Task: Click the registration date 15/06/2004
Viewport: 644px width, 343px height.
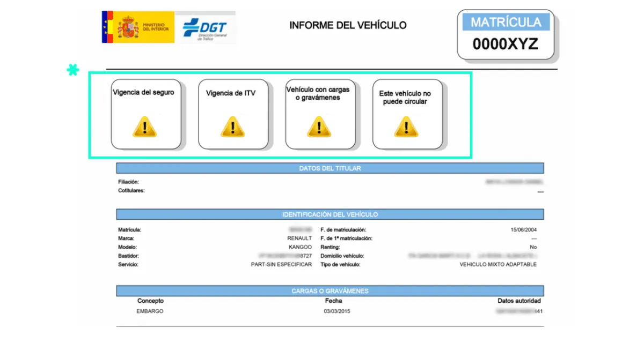Action: (x=524, y=230)
